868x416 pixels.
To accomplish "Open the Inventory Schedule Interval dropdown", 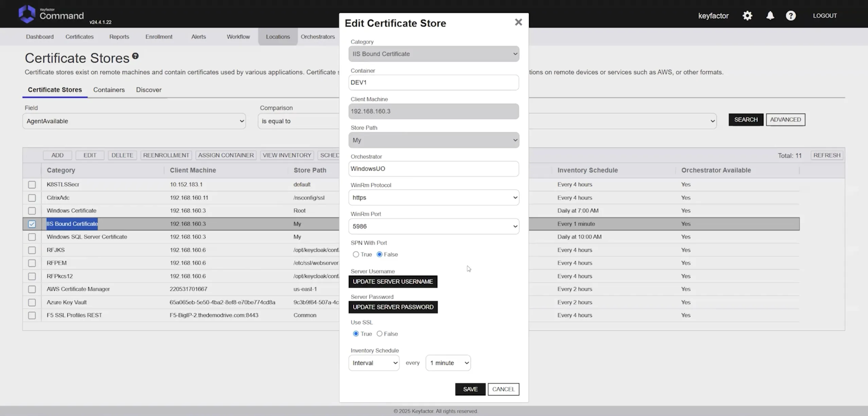I will [x=374, y=363].
